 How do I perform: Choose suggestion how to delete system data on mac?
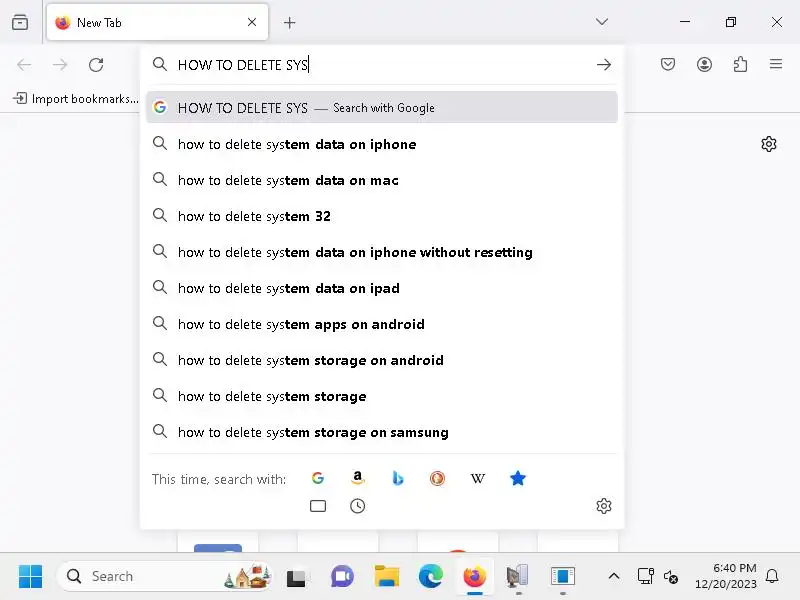click(x=382, y=180)
